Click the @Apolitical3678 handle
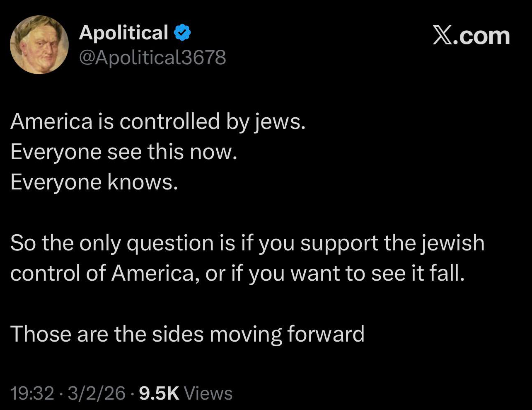532x410 pixels. click(x=152, y=57)
